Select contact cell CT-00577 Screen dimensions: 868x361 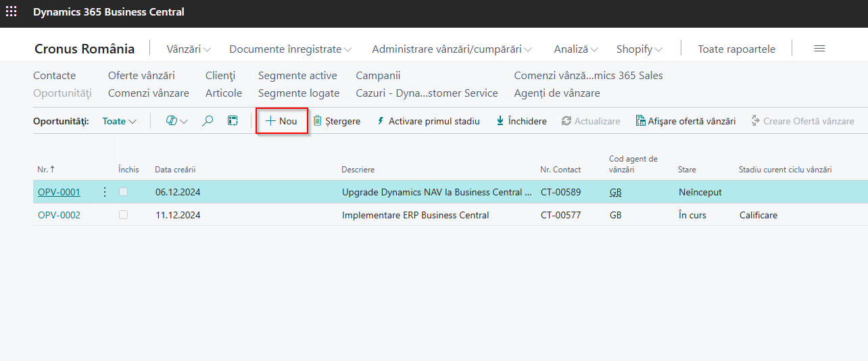pos(560,215)
